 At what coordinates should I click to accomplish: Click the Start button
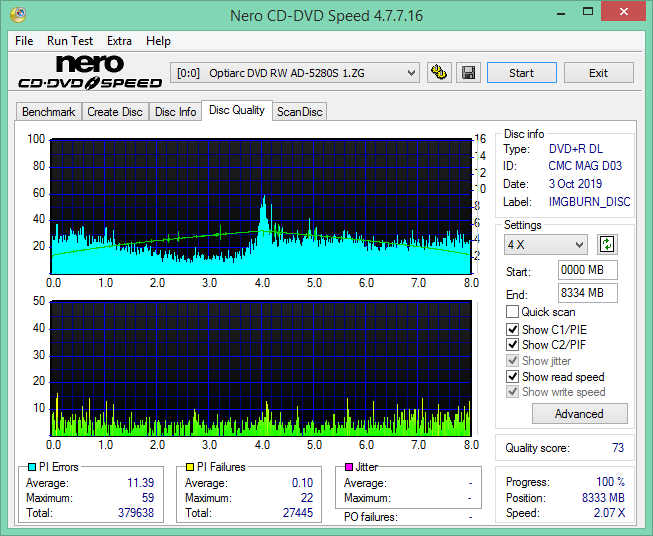(522, 73)
